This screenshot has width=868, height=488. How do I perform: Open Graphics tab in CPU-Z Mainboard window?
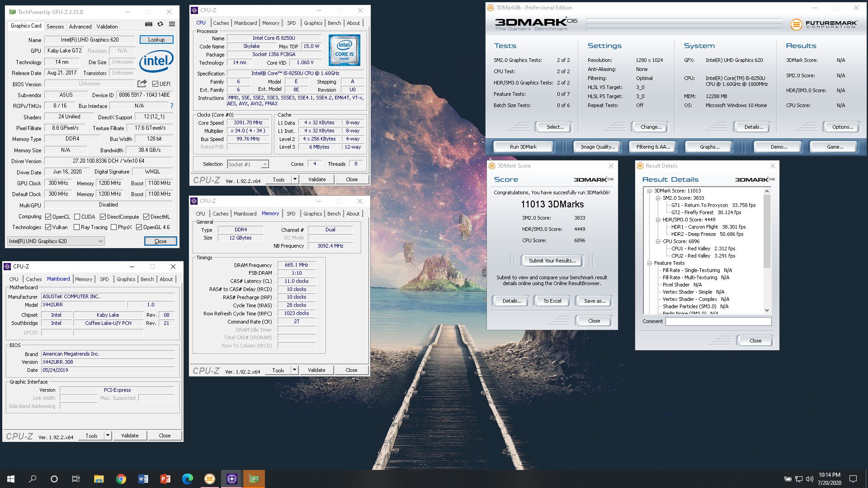pos(126,279)
